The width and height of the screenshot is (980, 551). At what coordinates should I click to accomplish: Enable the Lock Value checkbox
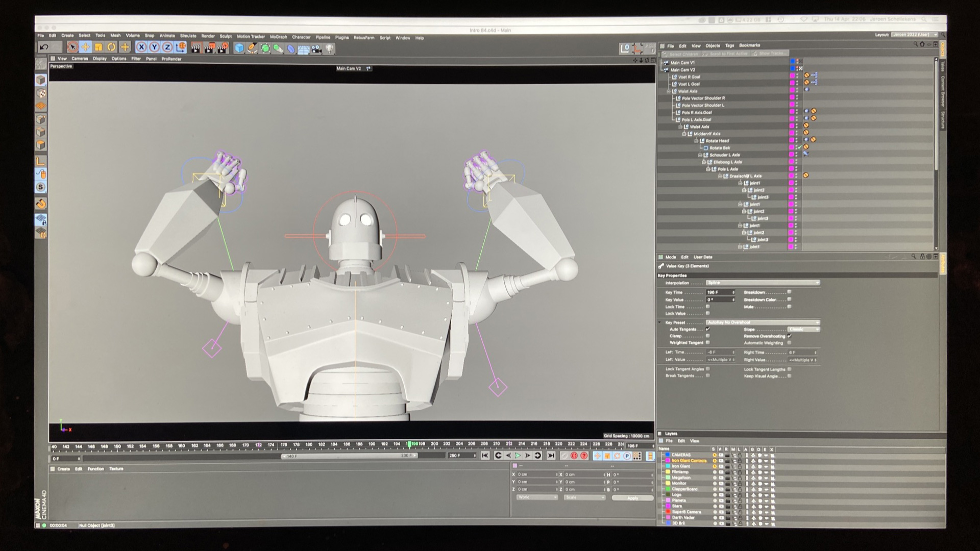tap(707, 313)
